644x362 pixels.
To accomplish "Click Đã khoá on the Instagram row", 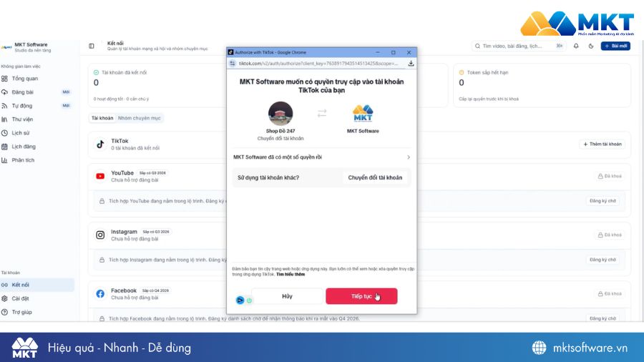I will click(610, 235).
